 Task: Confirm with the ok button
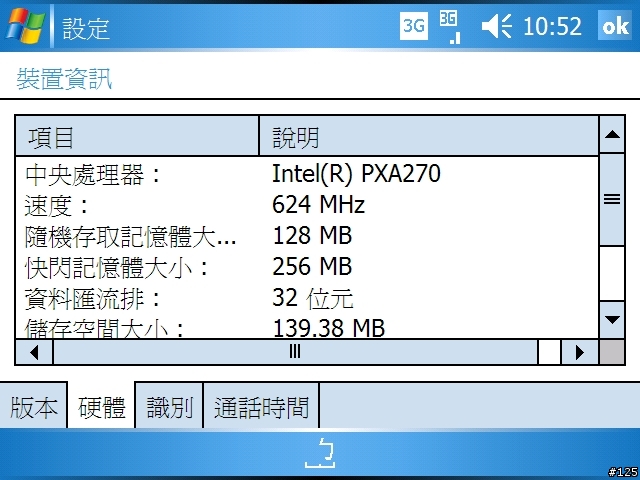pyautogui.click(x=615, y=26)
